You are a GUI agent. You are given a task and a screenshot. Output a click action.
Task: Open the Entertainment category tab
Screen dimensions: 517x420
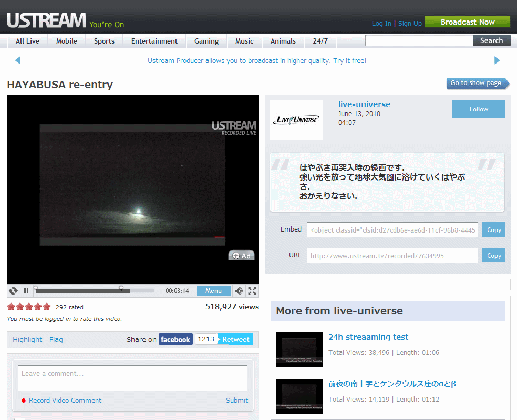pos(154,41)
